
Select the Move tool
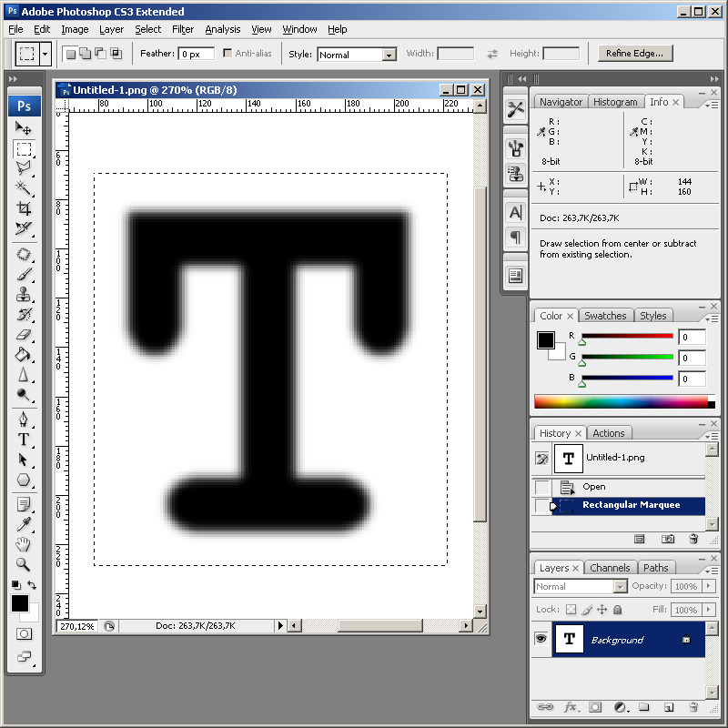(x=24, y=127)
